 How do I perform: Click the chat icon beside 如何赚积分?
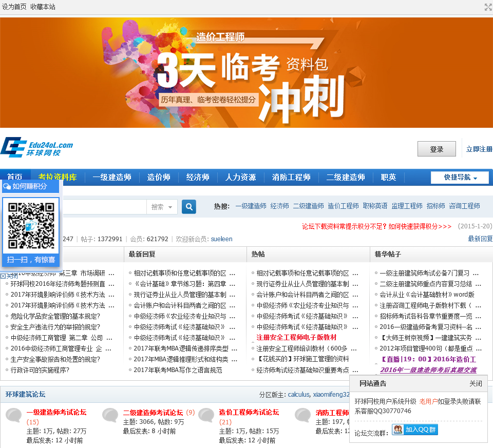pyautogui.click(x=7, y=186)
